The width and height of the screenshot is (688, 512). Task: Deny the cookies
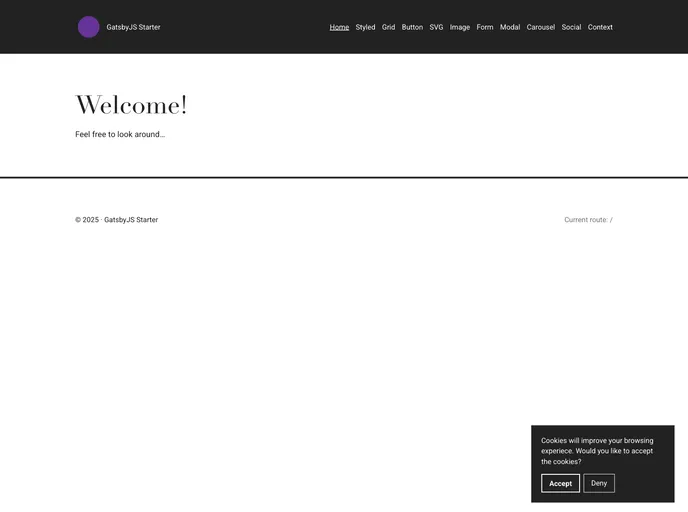click(599, 483)
